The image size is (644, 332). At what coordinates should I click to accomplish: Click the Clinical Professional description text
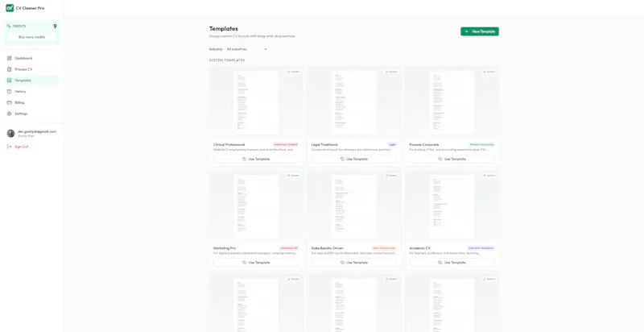[254, 150]
